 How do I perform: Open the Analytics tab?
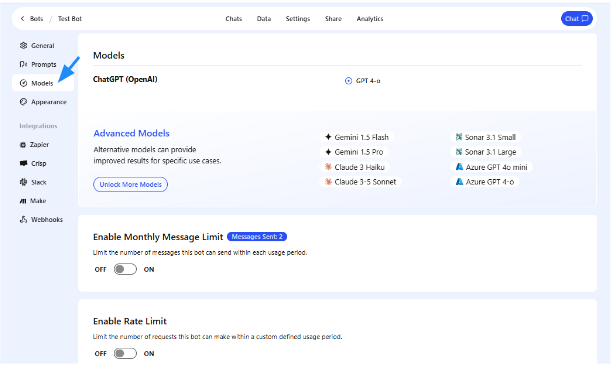(370, 18)
